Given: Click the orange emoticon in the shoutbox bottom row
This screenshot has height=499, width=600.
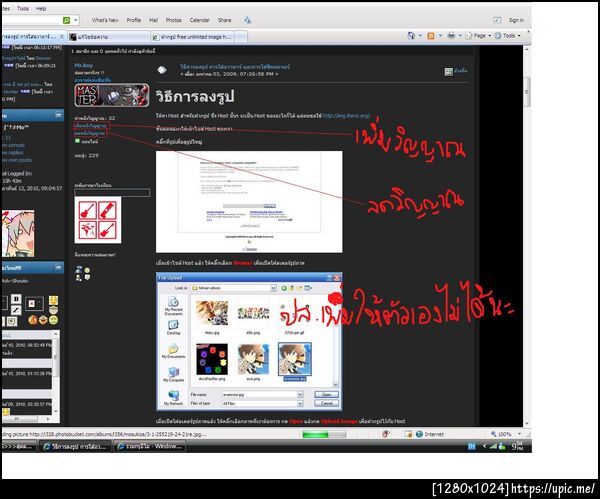Looking at the screenshot, I should point(33,320).
